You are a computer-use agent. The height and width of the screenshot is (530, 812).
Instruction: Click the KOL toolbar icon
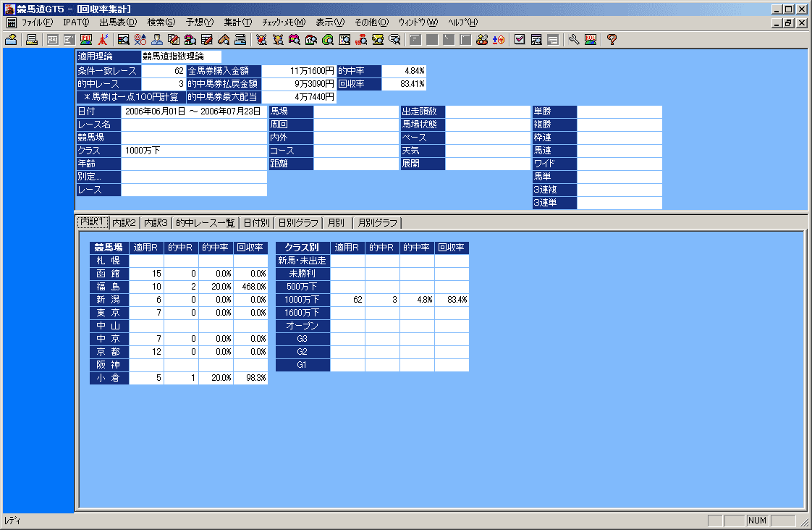tap(591, 40)
